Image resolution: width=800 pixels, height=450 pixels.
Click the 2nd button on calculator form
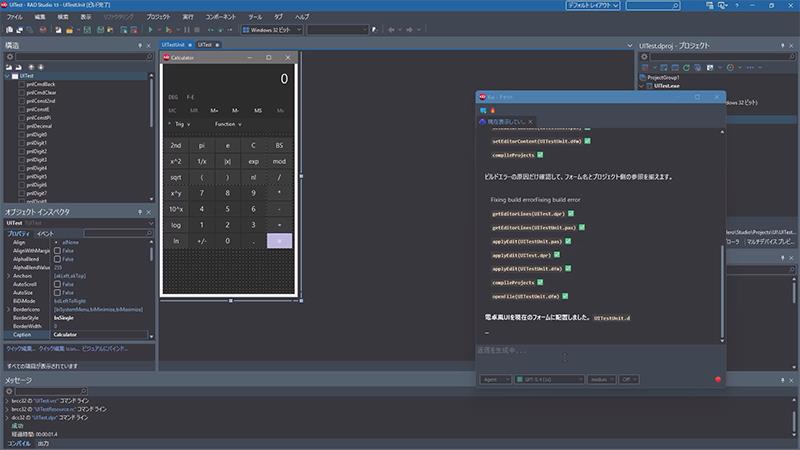[176, 145]
